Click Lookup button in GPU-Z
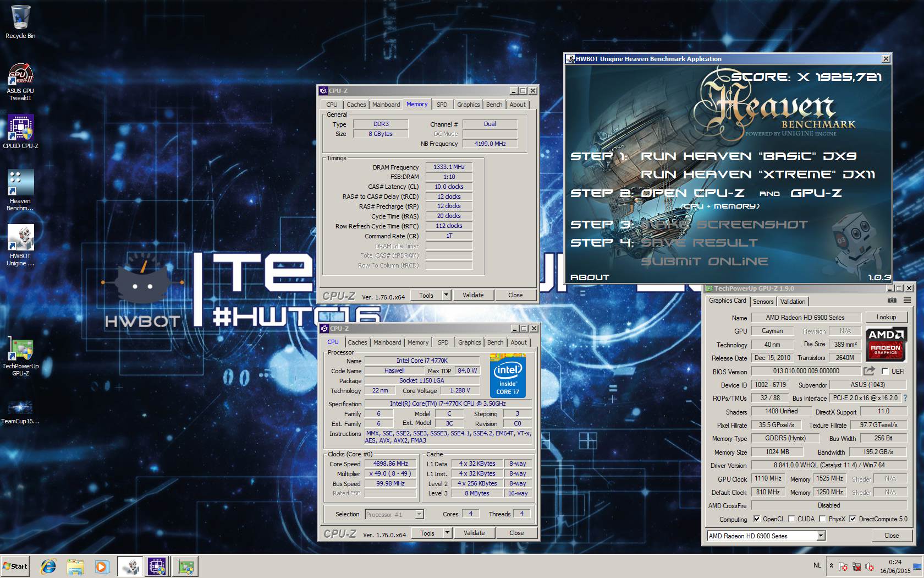 click(x=886, y=317)
